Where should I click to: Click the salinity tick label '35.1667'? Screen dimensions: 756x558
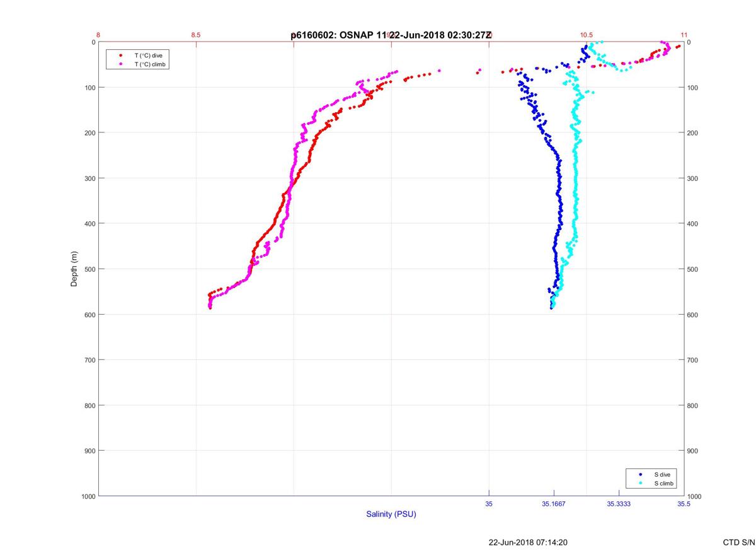coord(554,504)
